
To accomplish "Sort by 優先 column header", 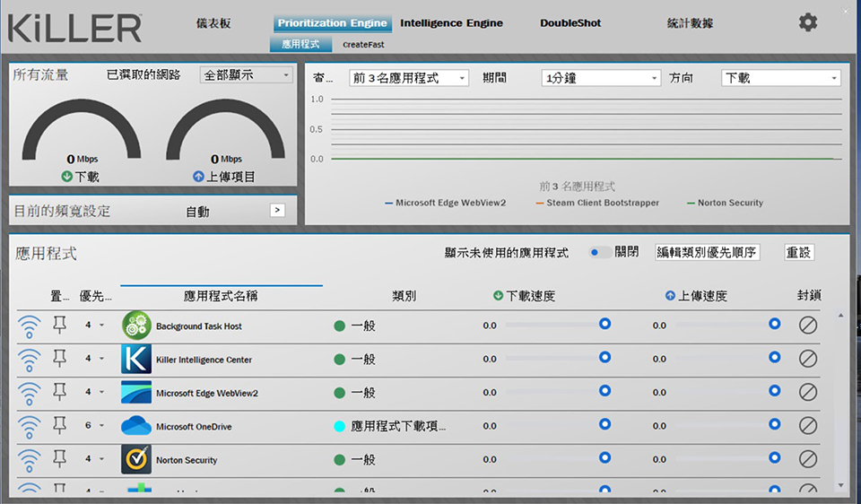I will click(96, 297).
